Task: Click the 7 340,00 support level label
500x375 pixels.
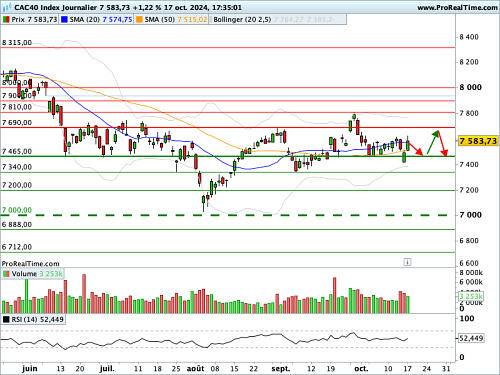Action: (x=17, y=167)
